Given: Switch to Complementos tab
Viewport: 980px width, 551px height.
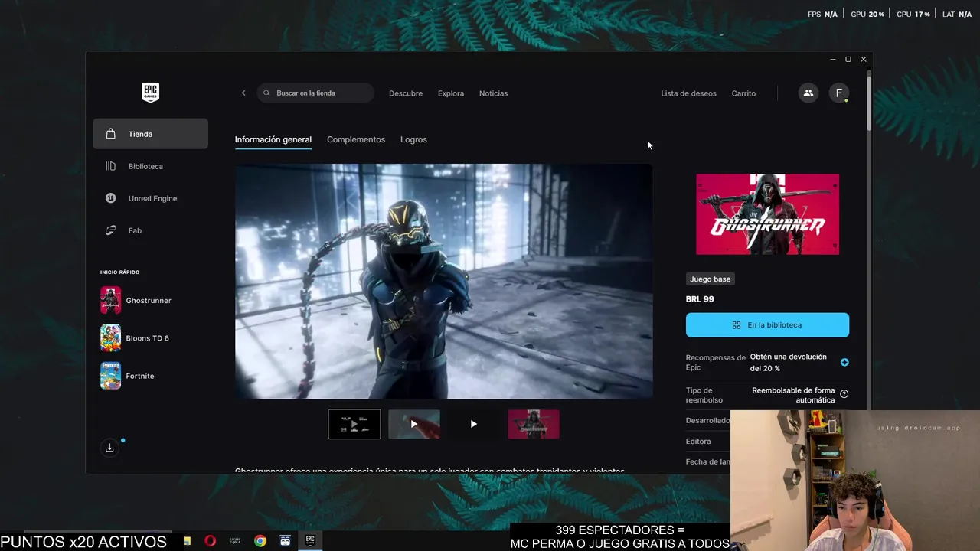Looking at the screenshot, I should coord(356,139).
